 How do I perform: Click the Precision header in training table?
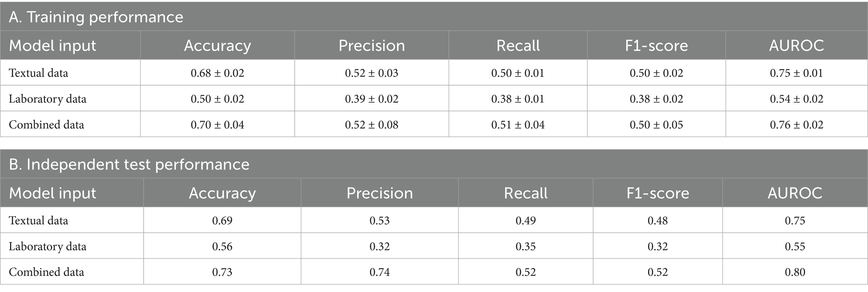pos(371,46)
